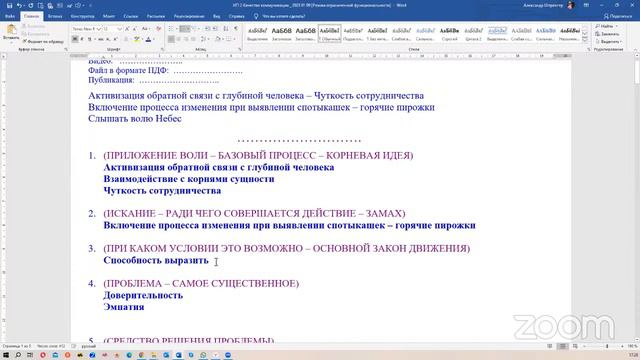Sort the selected paragraphs
This screenshot has width=640, height=360.
click(226, 29)
